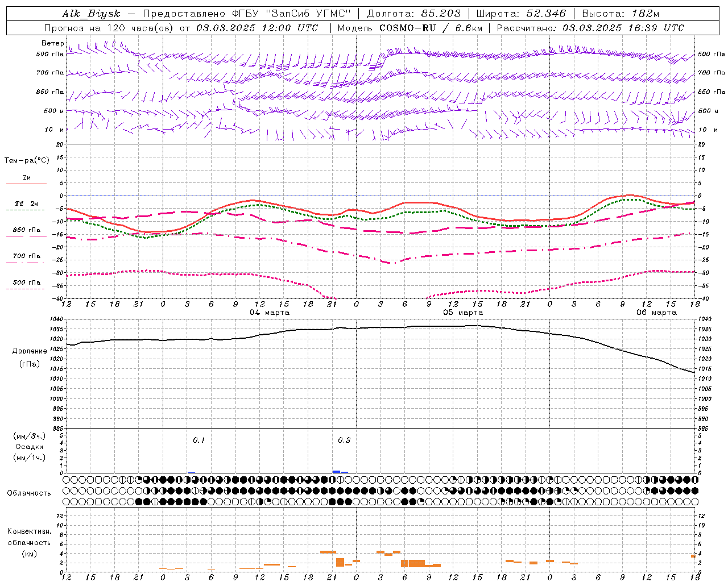This screenshot has height=582, width=728.
Task: Click the '06 марта' date label
Action: pos(656,313)
